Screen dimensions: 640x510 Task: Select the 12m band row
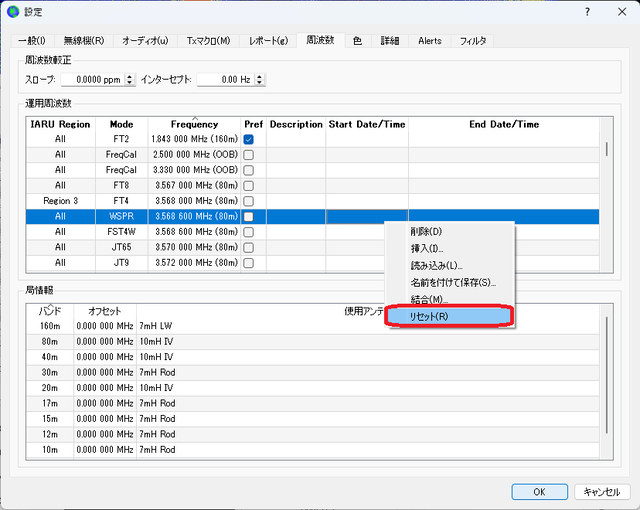pyautogui.click(x=313, y=435)
